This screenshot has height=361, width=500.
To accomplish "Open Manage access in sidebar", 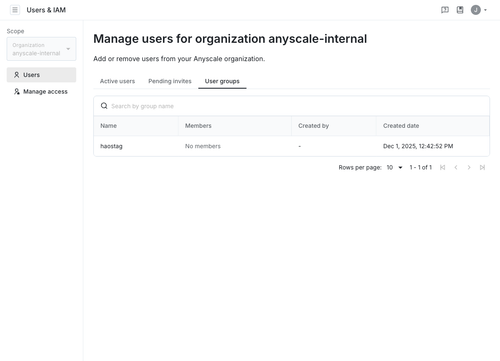I will pyautogui.click(x=41, y=91).
